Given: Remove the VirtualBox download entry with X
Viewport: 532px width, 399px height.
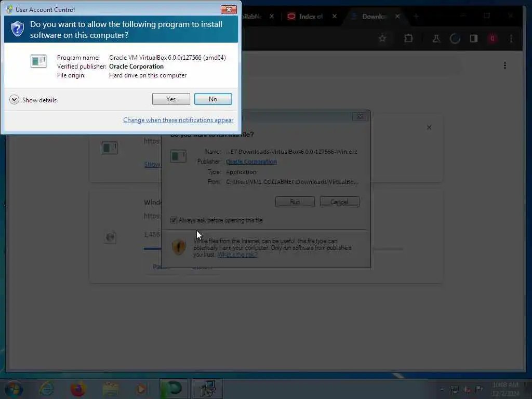Looking at the screenshot, I should [x=429, y=127].
